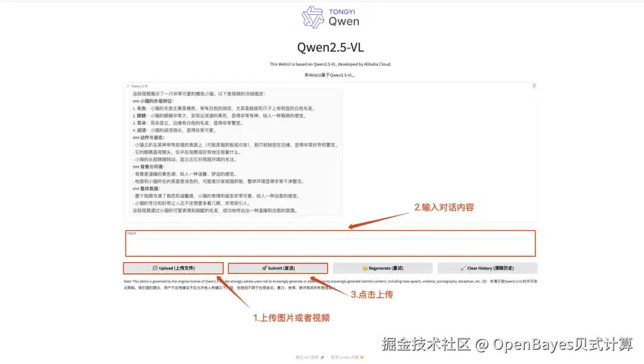Open the '通过 API 使用' footer link
Image resolution: width=644 pixels, height=364 pixels.
[x=309, y=357]
